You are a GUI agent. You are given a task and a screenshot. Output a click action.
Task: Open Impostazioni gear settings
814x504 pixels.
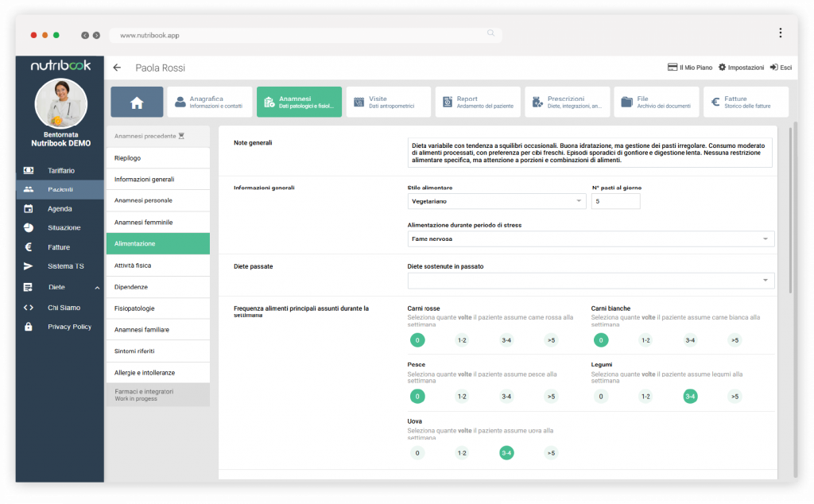pyautogui.click(x=723, y=68)
